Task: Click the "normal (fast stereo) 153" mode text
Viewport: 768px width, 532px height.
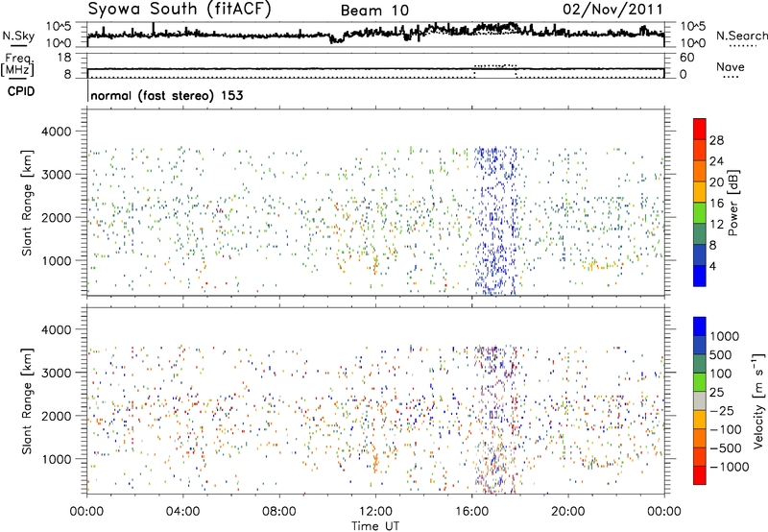Action: (x=166, y=95)
